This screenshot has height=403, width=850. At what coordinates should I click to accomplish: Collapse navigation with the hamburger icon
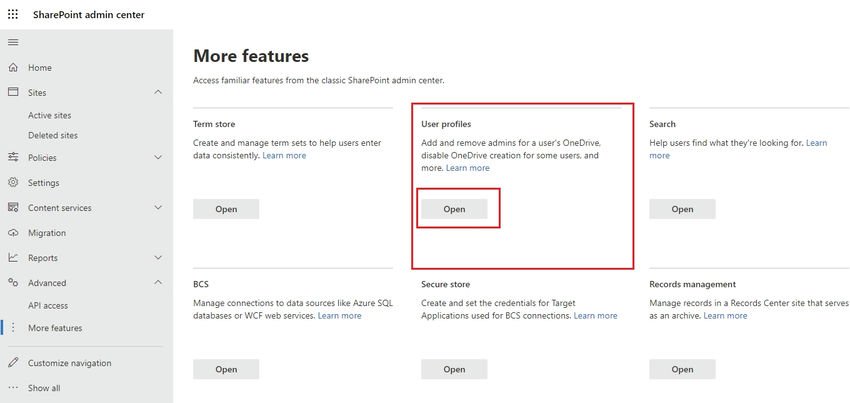point(13,42)
